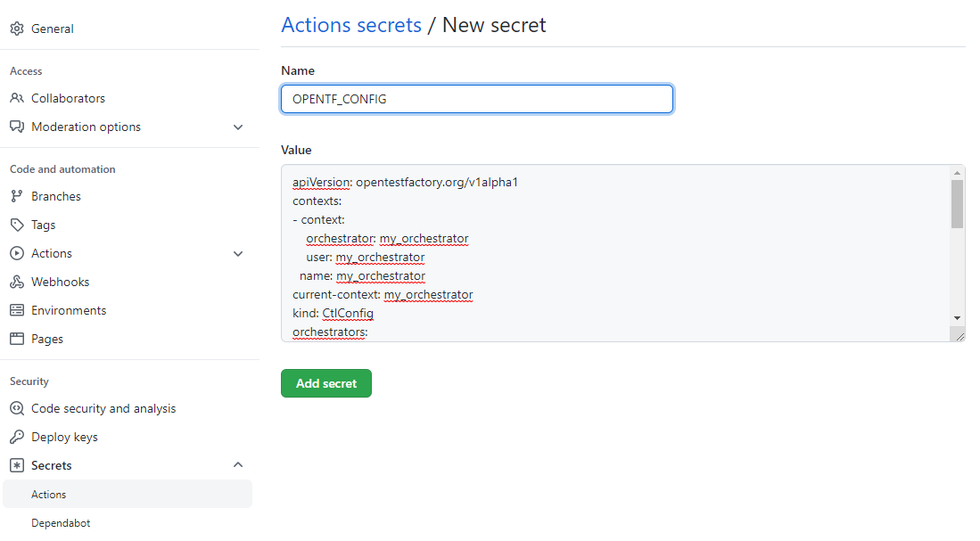The width and height of the screenshot is (980, 541).
Task: Click the Actions play-circle icon
Action: click(17, 254)
